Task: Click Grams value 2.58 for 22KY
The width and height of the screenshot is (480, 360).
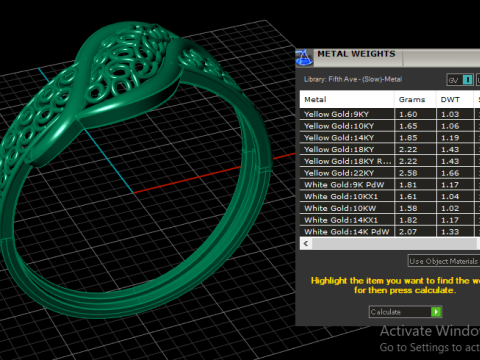Action: click(x=408, y=173)
